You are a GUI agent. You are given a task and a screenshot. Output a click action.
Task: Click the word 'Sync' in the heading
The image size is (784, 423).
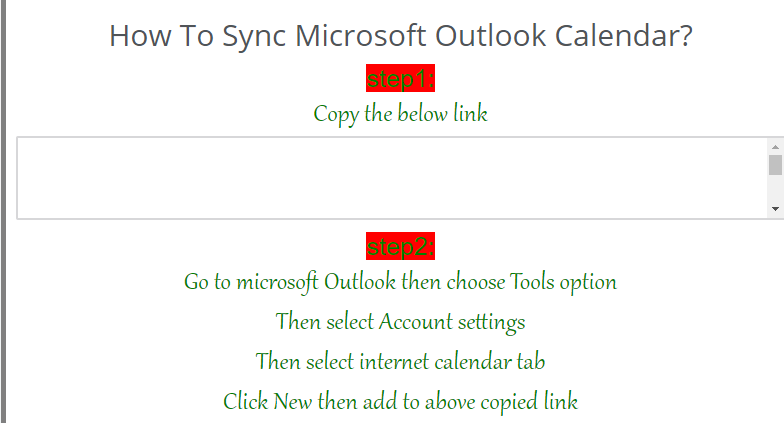coord(254,37)
